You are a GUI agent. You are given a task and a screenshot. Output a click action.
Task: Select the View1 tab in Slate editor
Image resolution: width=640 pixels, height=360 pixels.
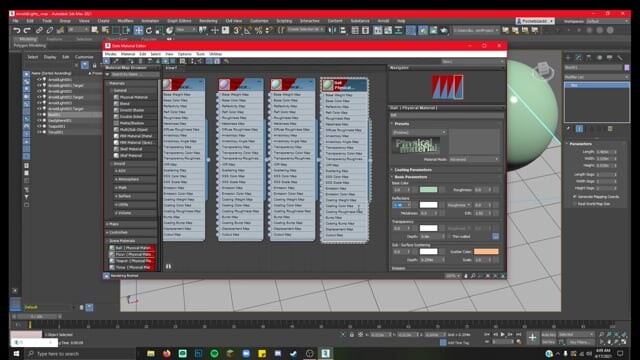(x=171, y=68)
